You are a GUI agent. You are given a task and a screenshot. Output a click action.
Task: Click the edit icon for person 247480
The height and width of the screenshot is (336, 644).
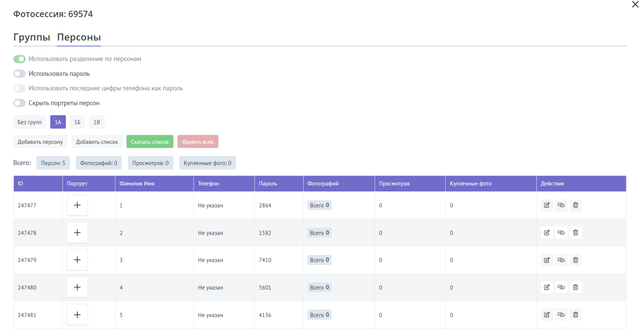pyautogui.click(x=547, y=287)
